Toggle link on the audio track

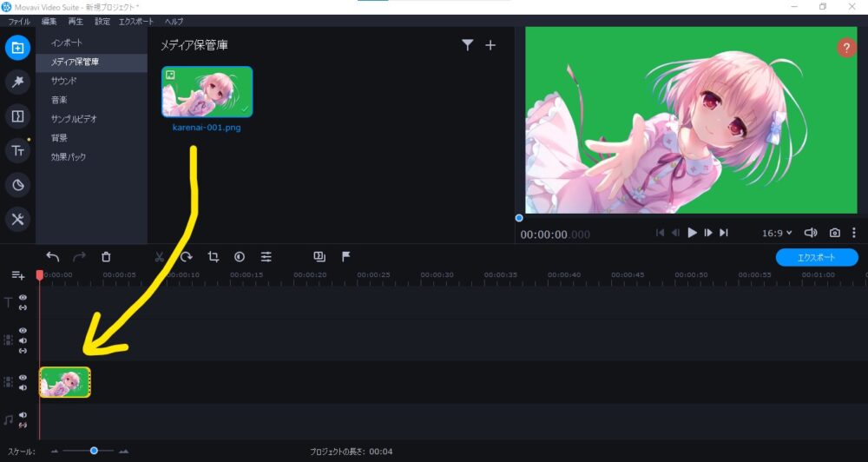(x=23, y=425)
